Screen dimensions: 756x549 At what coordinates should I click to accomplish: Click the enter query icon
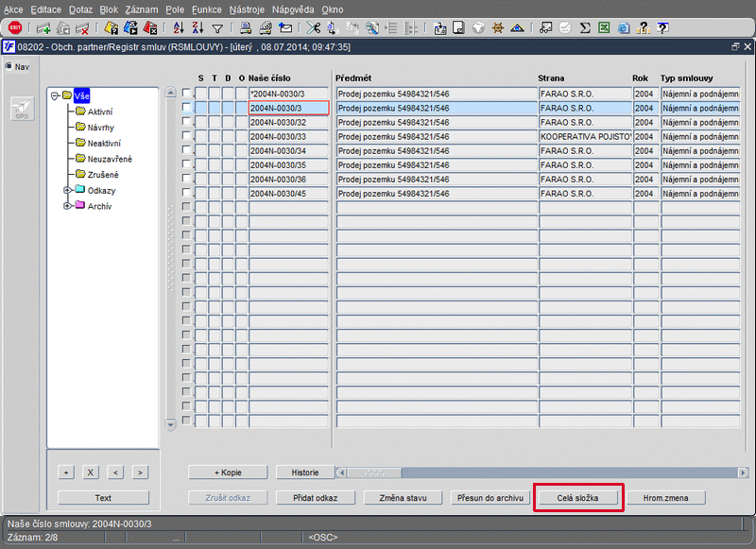click(111, 28)
